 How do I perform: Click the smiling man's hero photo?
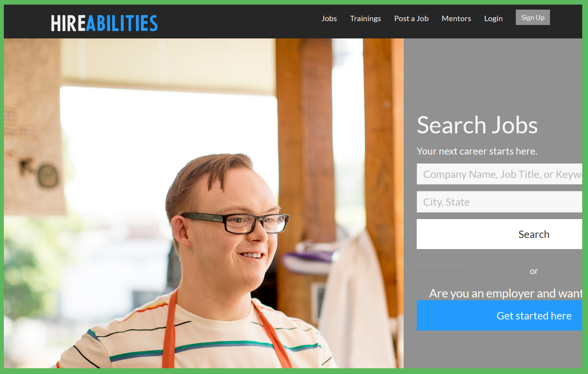click(204, 203)
